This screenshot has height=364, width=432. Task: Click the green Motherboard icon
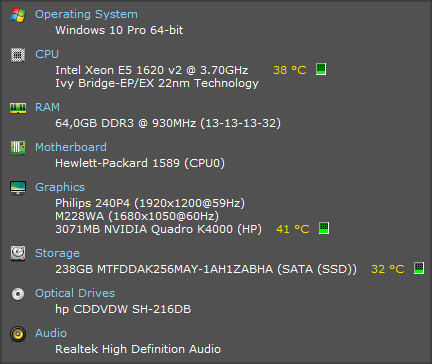[x=18, y=148]
